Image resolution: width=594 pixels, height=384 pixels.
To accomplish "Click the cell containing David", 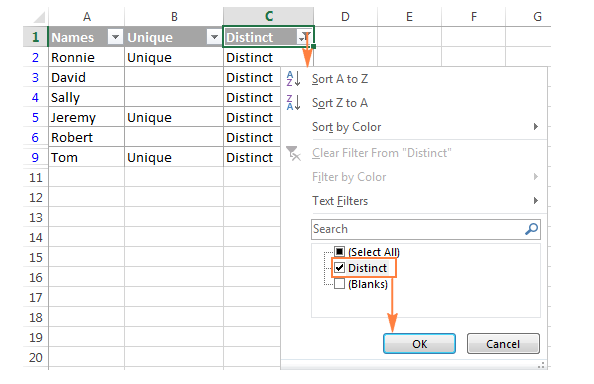I will tap(86, 77).
